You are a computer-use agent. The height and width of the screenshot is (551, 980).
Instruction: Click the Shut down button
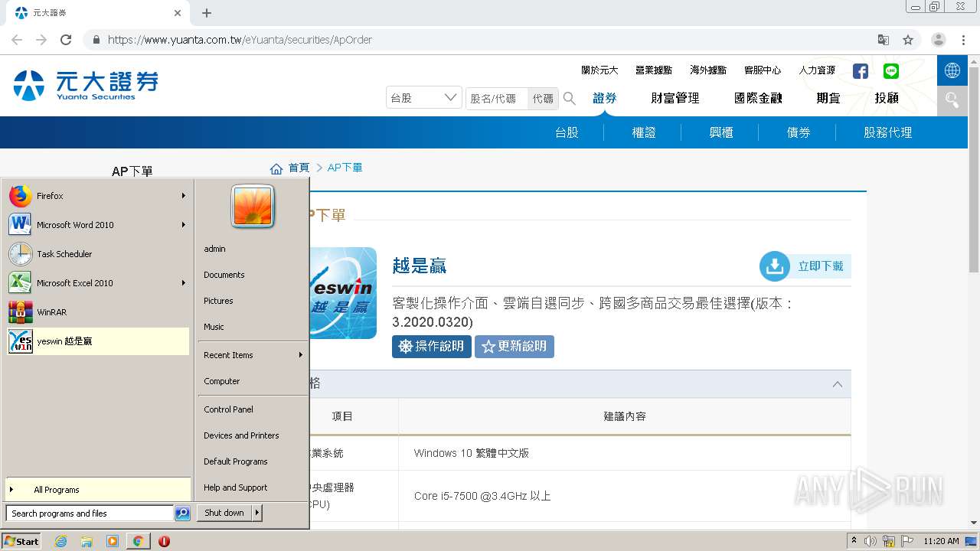pos(224,513)
